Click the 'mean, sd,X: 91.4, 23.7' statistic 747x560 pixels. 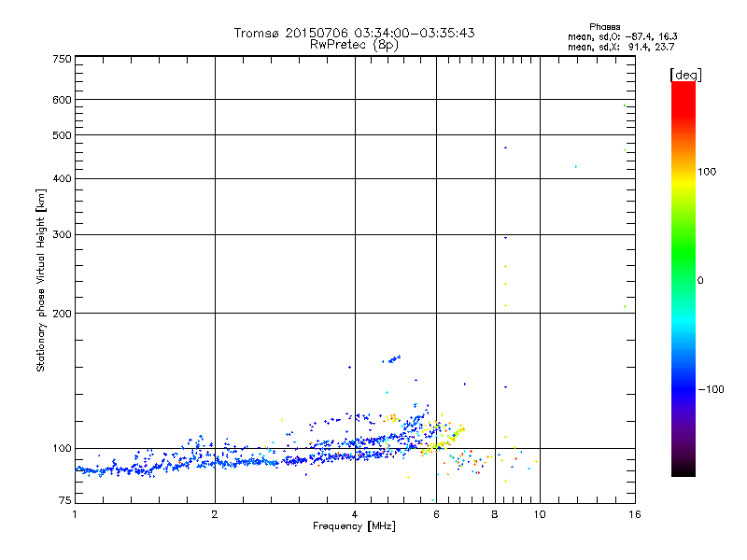click(x=621, y=47)
